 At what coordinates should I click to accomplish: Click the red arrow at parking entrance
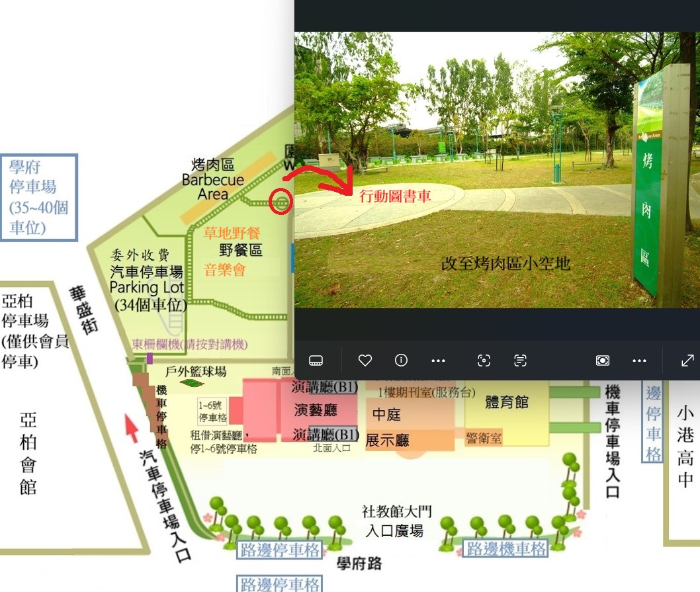tap(132, 427)
